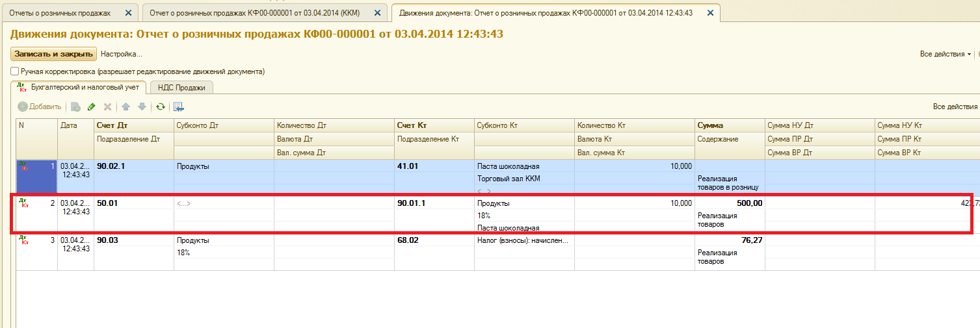Click the <...> Субконто Дт cell in row 2
Image resolution: width=980 pixels, height=328 pixels.
click(x=224, y=203)
